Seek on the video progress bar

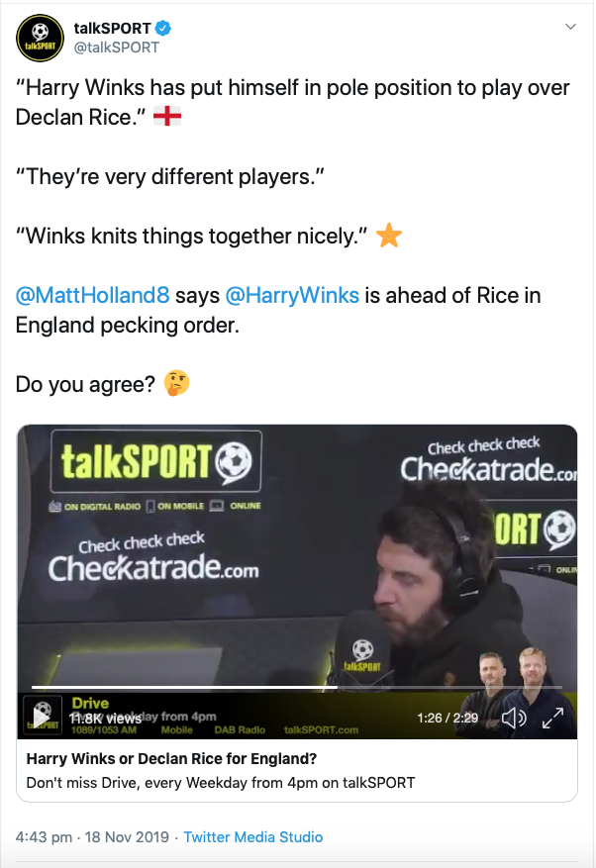click(x=297, y=687)
